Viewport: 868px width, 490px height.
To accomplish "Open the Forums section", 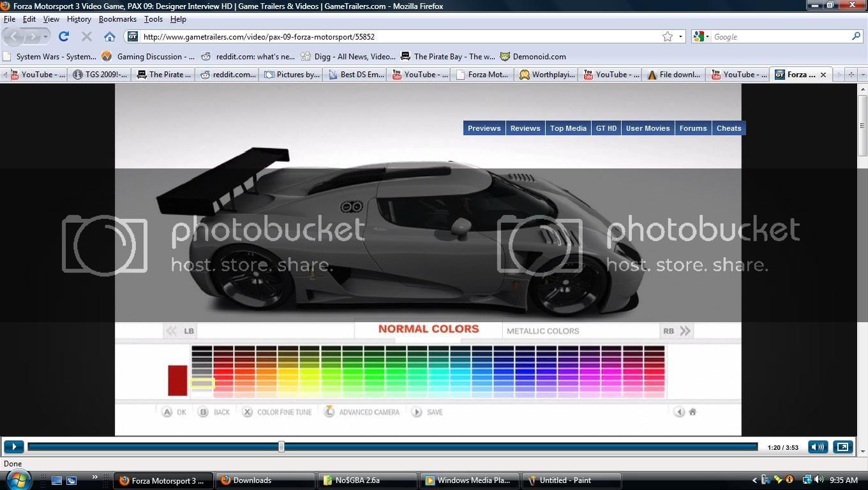I will pos(693,128).
